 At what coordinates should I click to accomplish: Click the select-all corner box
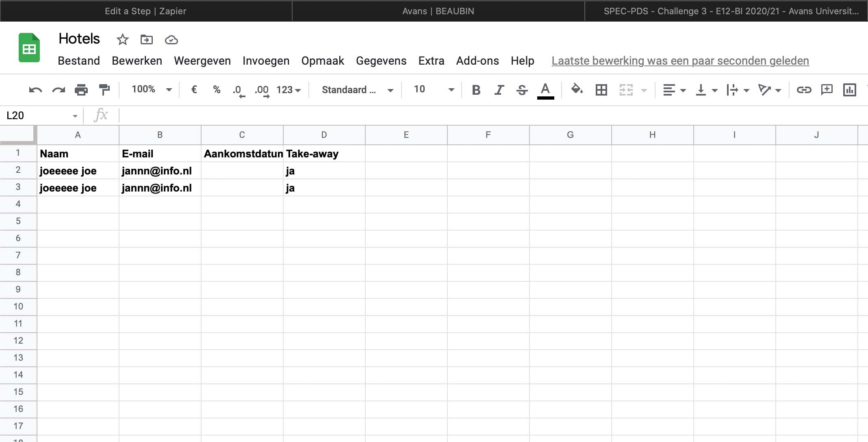pos(18,135)
